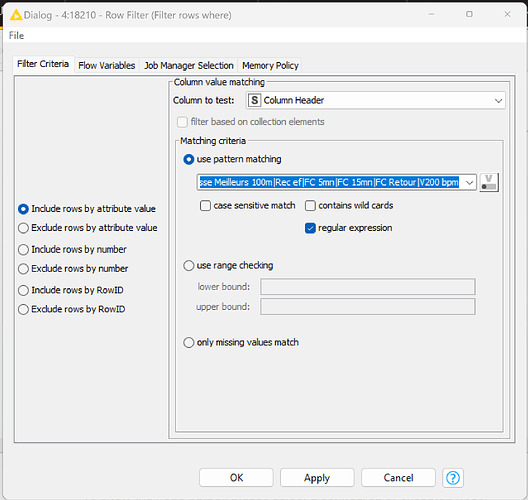The image size is (528, 500).
Task: Open the Memory Policy tab
Action: click(x=270, y=65)
